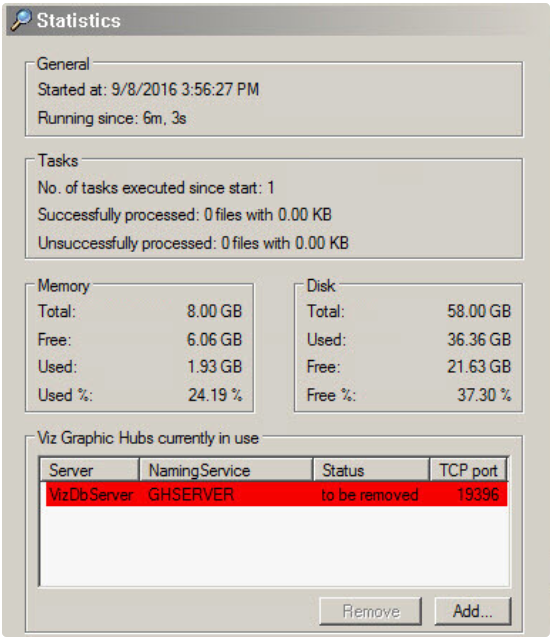Click 'No. of tasks executed since start: 1'
This screenshot has height=644, width=556.
pyautogui.click(x=156, y=188)
